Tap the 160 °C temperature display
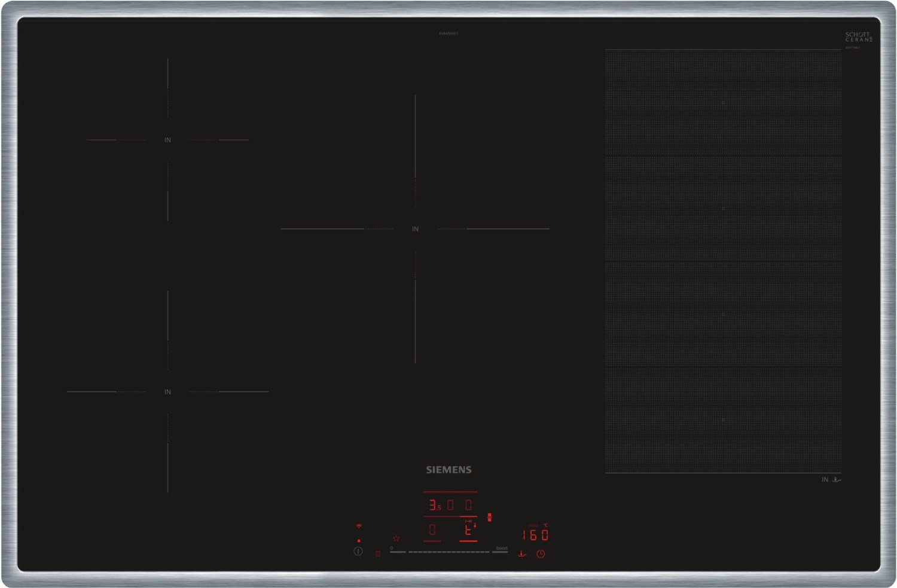The height and width of the screenshot is (588, 897). pyautogui.click(x=535, y=535)
